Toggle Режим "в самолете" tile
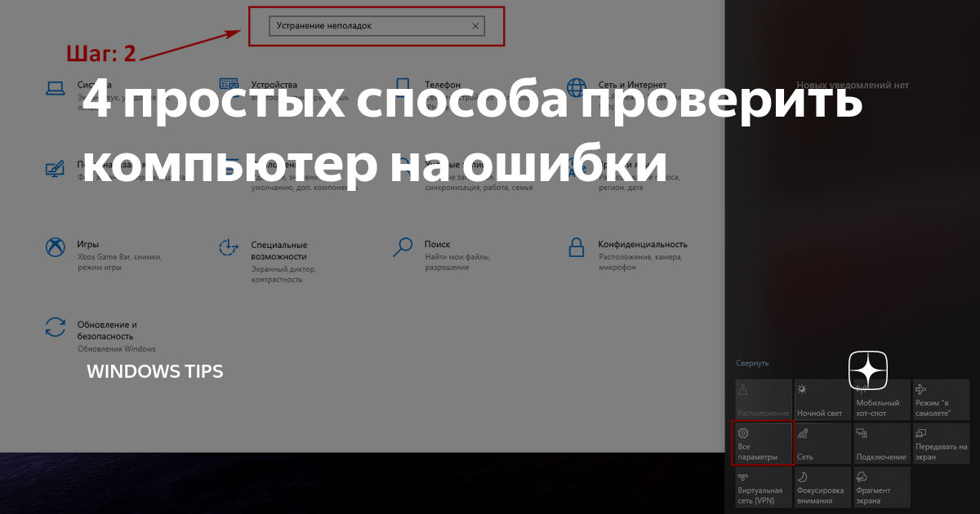 pyautogui.click(x=940, y=399)
